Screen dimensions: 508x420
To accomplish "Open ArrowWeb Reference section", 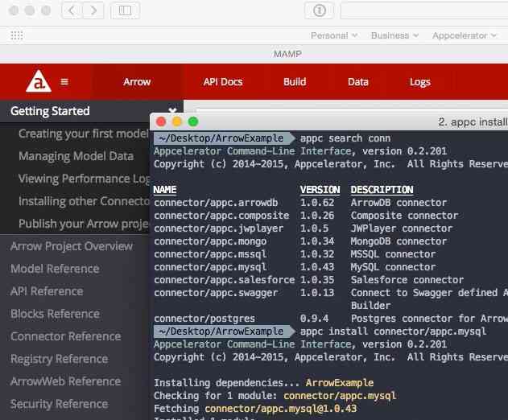I will point(66,381).
